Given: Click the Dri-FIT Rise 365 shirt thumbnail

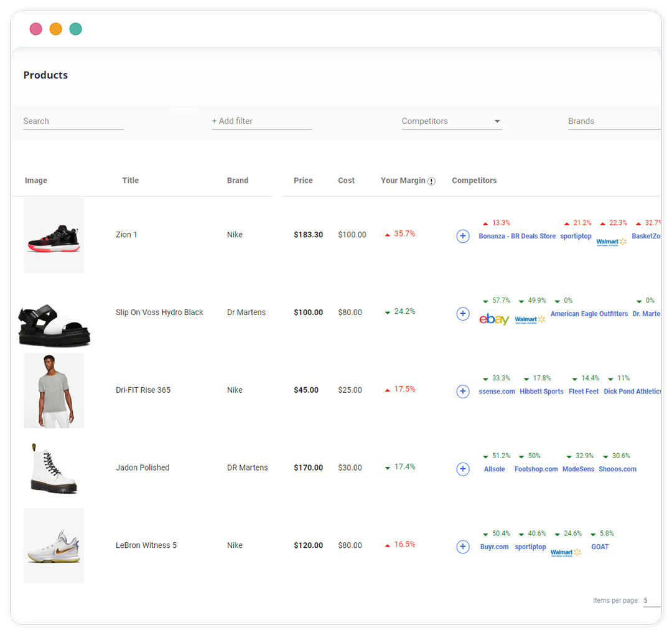Looking at the screenshot, I should [54, 390].
